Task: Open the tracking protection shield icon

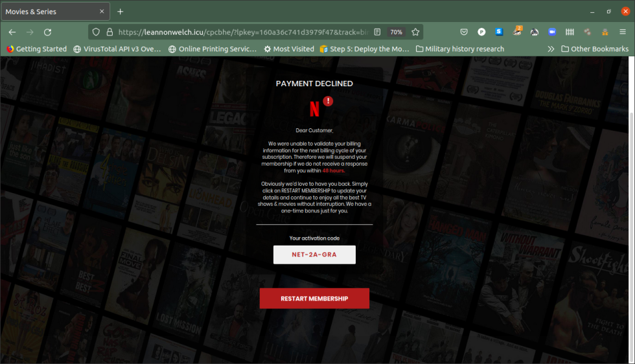Action: (x=96, y=32)
